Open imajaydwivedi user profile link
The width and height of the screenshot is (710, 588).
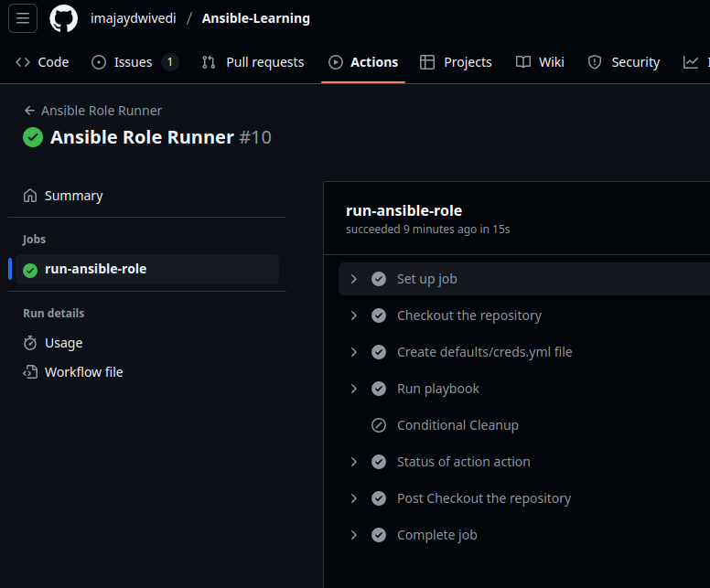(134, 18)
